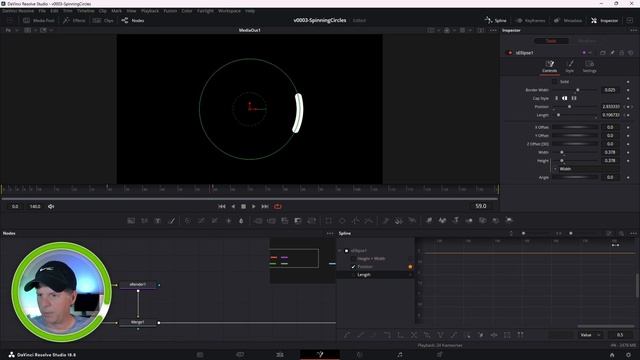640x360 pixels.
Task: Toggle the sEllipse1 node enable switch
Action: pyautogui.click(x=509, y=53)
